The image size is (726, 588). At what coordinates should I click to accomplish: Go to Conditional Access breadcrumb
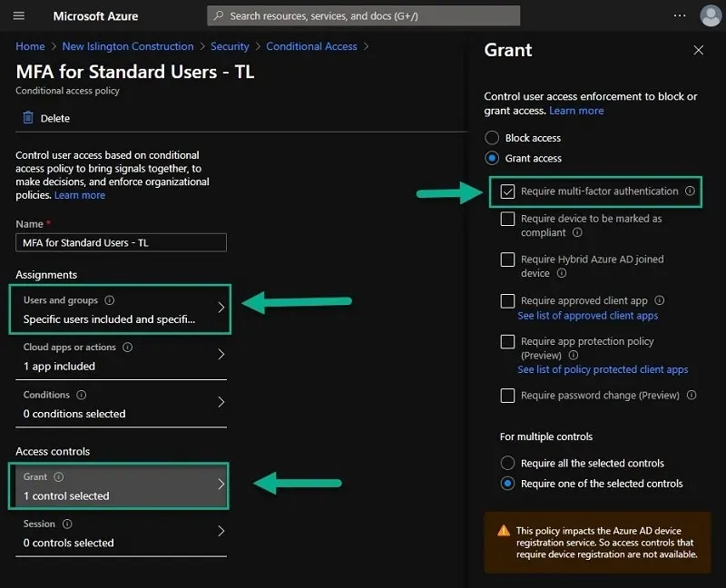(x=311, y=46)
